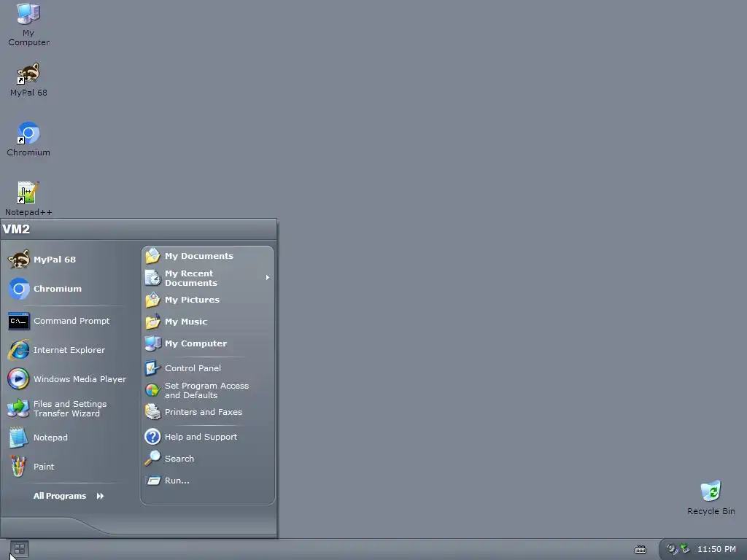
Task: Launch Paint from the Start menu
Action: click(x=66, y=467)
